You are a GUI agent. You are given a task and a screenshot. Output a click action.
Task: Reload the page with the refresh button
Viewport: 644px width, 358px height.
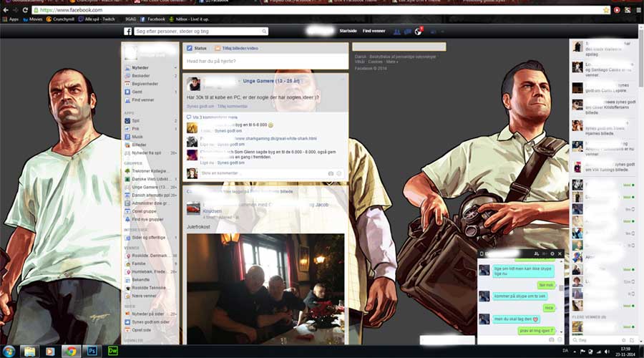(25, 10)
